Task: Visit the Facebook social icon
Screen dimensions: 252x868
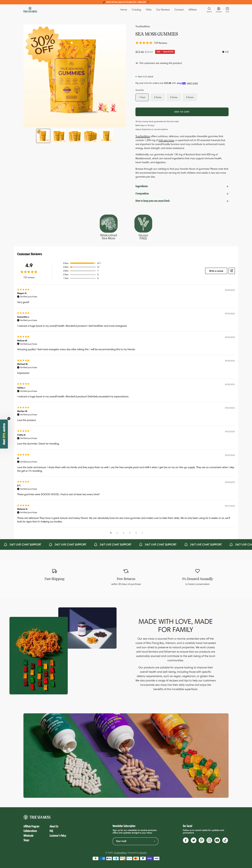Action: pyautogui.click(x=186, y=840)
